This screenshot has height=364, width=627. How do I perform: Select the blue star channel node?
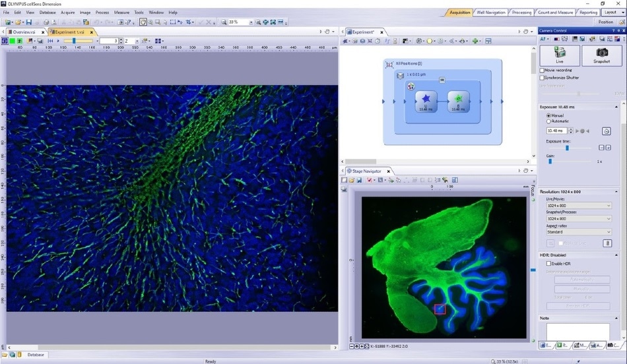point(426,101)
